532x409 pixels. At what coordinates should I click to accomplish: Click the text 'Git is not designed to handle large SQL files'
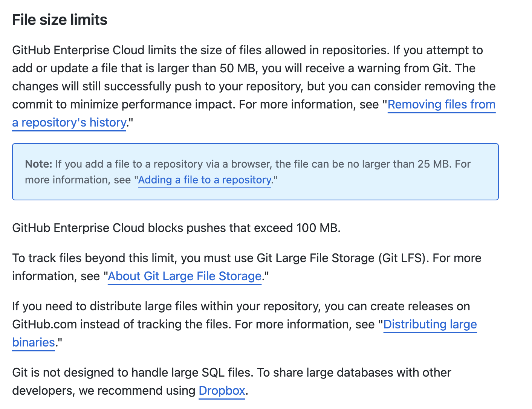click(x=132, y=372)
